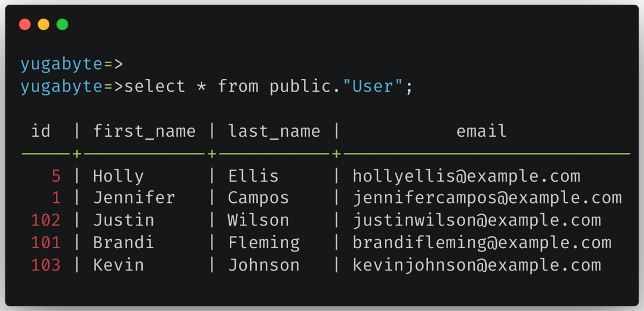Click the id value 102

coord(46,220)
